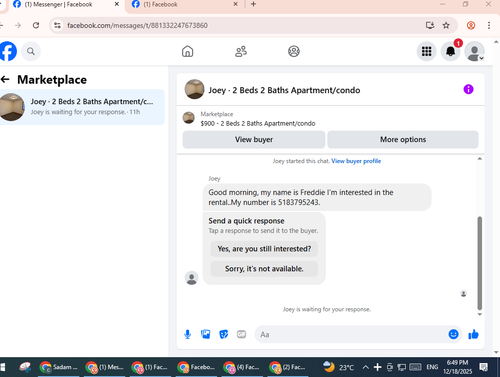
Task: Install app icon in address bar
Action: click(x=430, y=25)
